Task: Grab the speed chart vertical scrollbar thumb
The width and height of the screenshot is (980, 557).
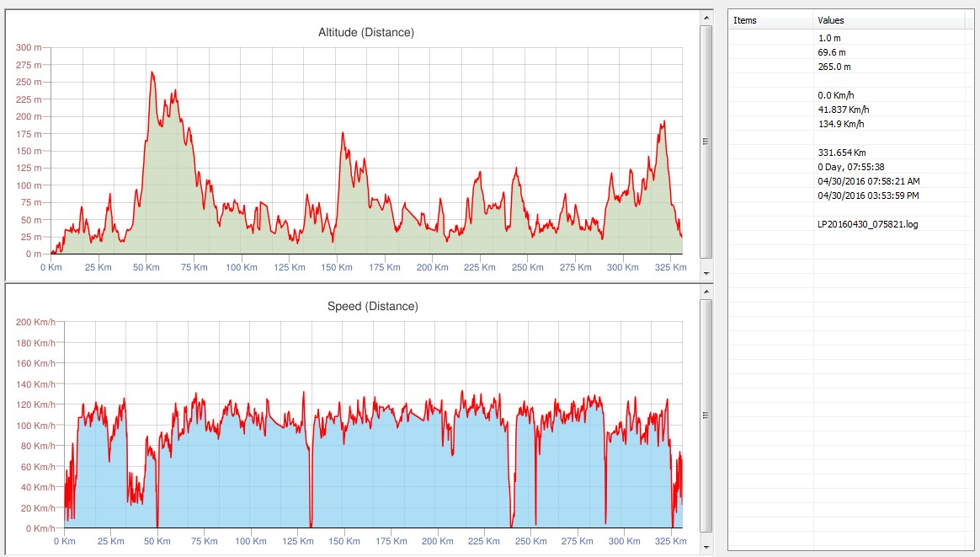Action: (x=706, y=415)
